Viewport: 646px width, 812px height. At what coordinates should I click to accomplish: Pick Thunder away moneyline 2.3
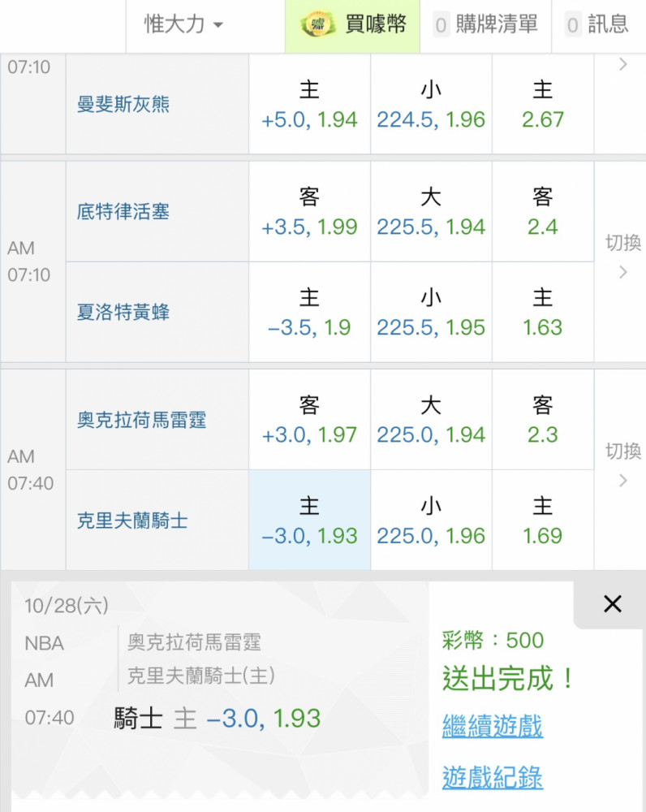[542, 420]
